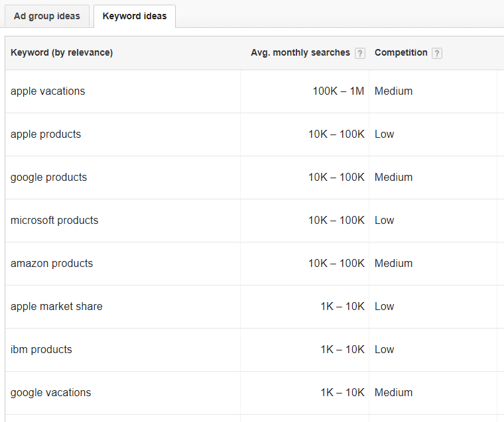Open help icon next to Competition
The height and width of the screenshot is (422, 504).
click(437, 53)
